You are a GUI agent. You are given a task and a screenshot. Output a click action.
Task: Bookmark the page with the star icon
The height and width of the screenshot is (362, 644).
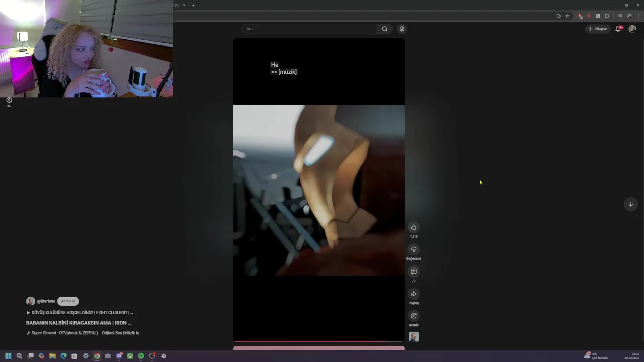coord(567,16)
